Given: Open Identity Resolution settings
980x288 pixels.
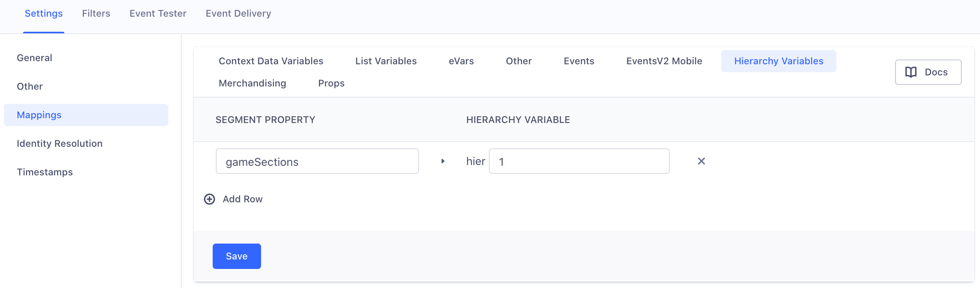Looking at the screenshot, I should [60, 143].
